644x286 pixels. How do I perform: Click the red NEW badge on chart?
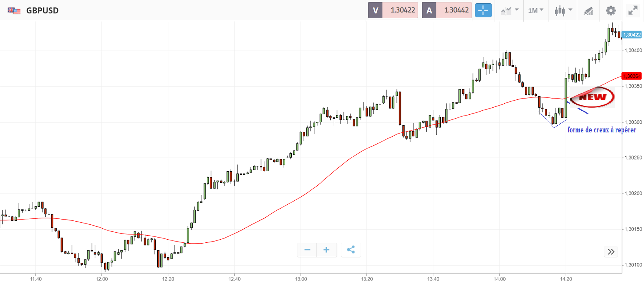point(592,97)
